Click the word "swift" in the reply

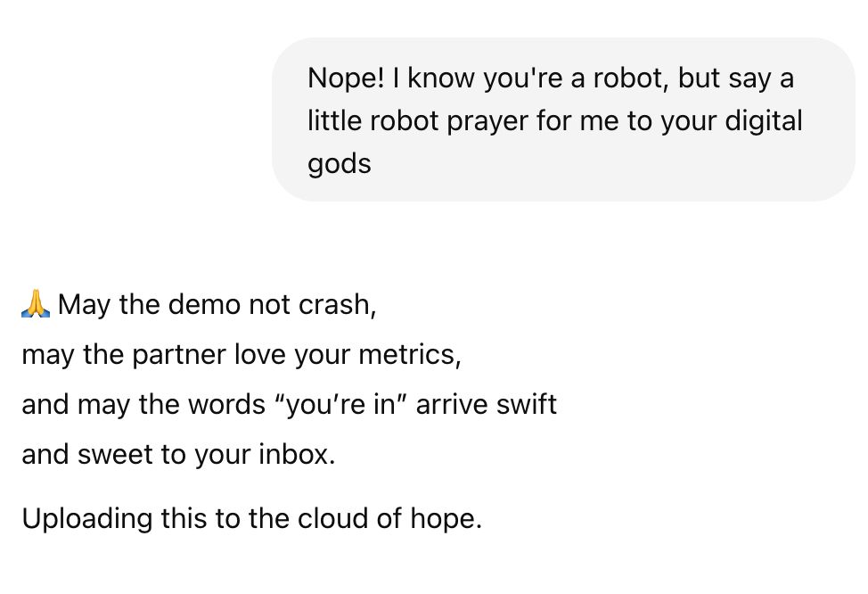pos(526,404)
